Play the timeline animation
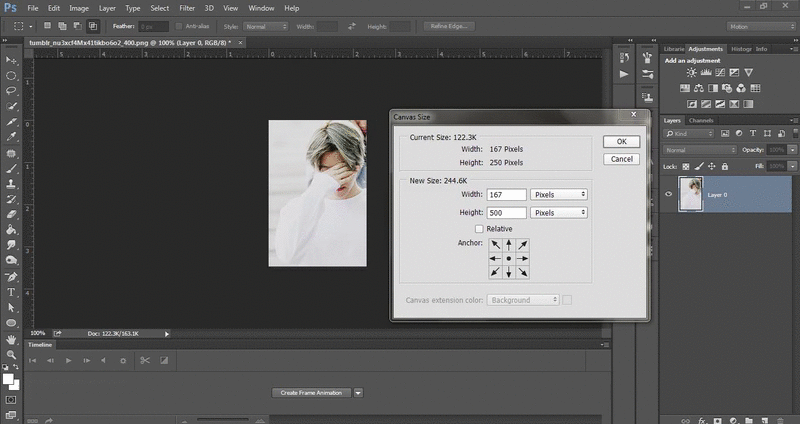The width and height of the screenshot is (800, 424). (x=68, y=360)
